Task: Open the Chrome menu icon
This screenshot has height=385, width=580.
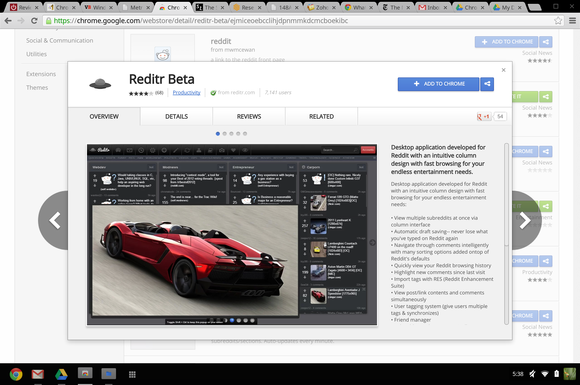Action: click(572, 21)
